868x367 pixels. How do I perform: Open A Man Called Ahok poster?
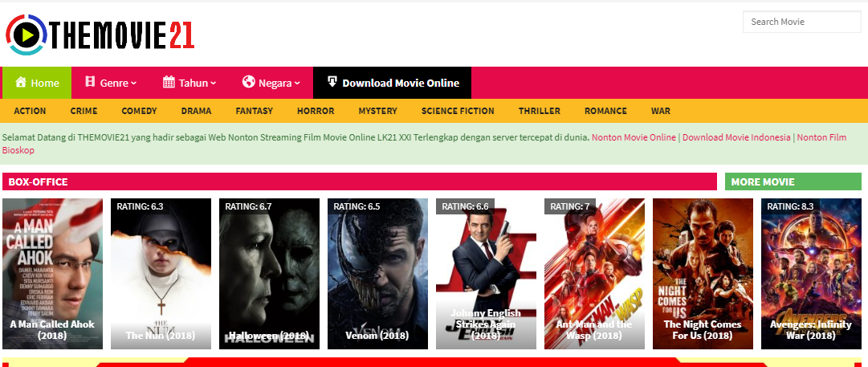tap(52, 274)
